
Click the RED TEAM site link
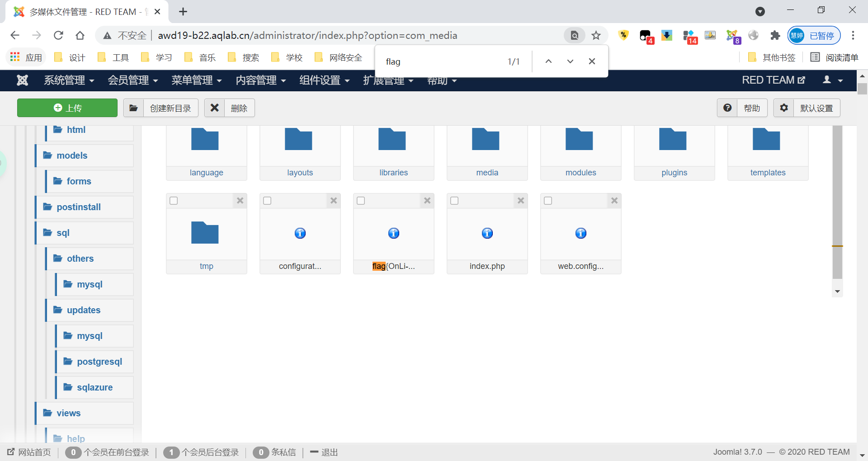tap(774, 80)
